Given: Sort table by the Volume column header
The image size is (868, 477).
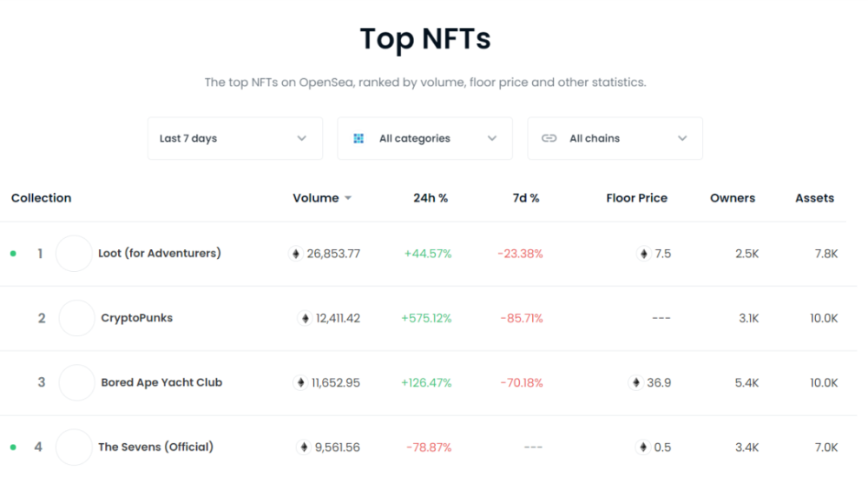Looking at the screenshot, I should [x=316, y=198].
